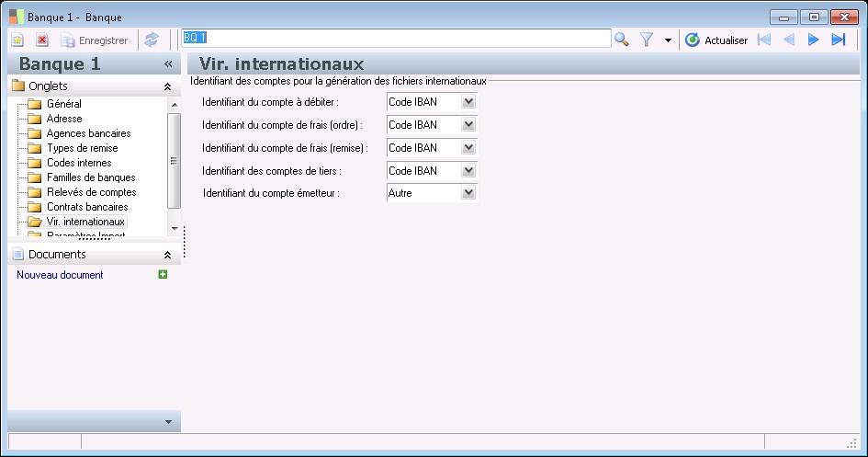This screenshot has width=868, height=457.
Task: Go to the first record
Action: coord(764,40)
